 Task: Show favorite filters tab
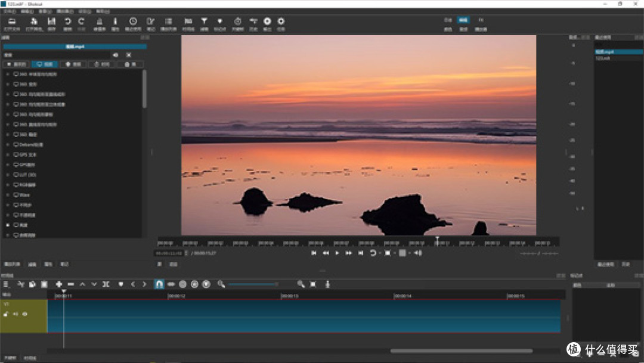pyautogui.click(x=17, y=64)
